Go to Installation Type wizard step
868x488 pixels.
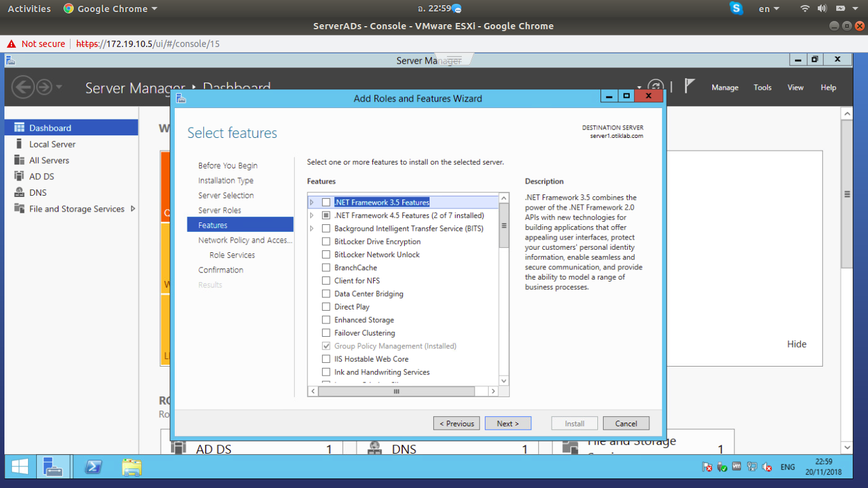coord(226,180)
